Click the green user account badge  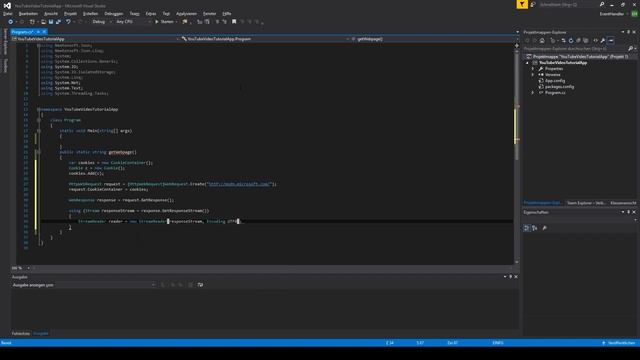634,14
